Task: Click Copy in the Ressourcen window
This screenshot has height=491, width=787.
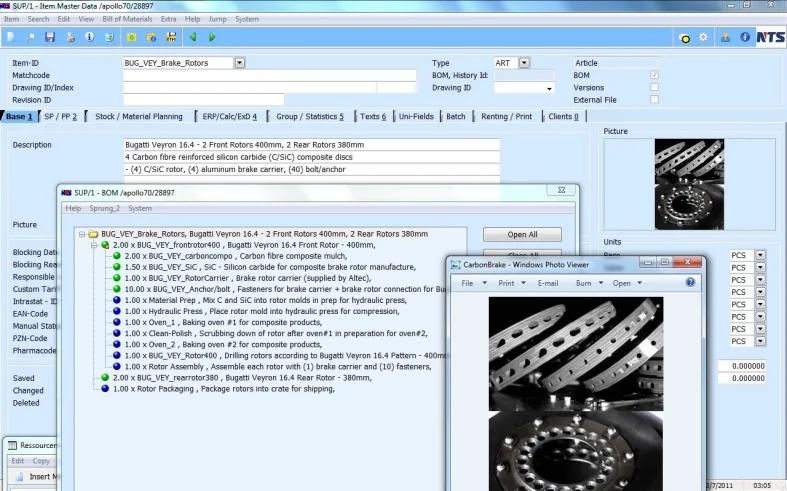Action: [x=41, y=461]
